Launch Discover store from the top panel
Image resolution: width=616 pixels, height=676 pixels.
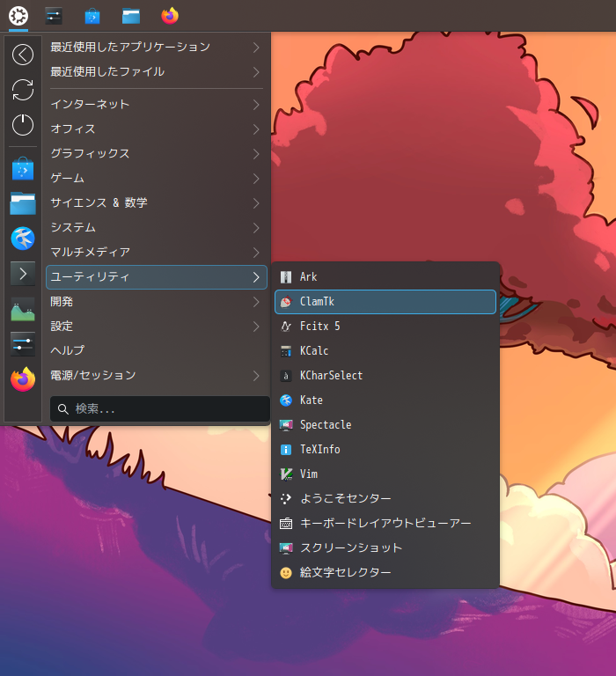click(x=92, y=16)
